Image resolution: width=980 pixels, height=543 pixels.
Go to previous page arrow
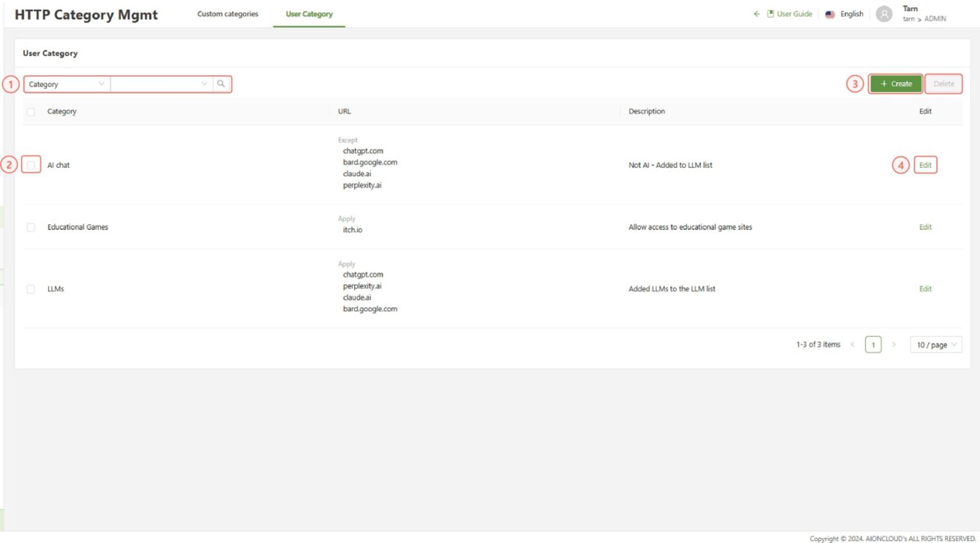pyautogui.click(x=853, y=345)
